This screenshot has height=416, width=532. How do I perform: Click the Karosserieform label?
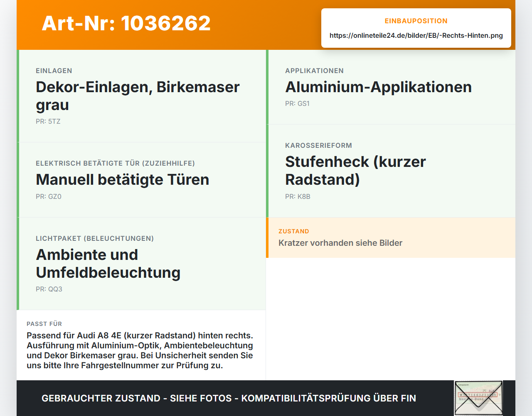point(318,146)
